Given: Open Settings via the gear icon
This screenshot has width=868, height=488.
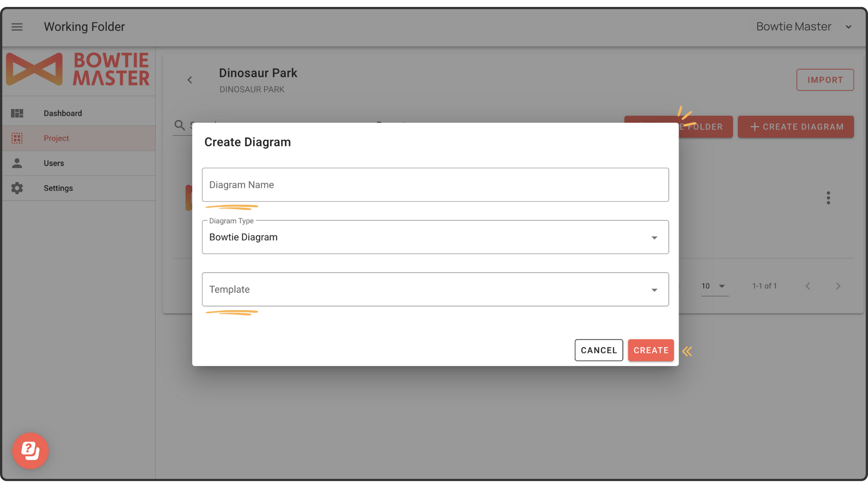Looking at the screenshot, I should (17, 188).
